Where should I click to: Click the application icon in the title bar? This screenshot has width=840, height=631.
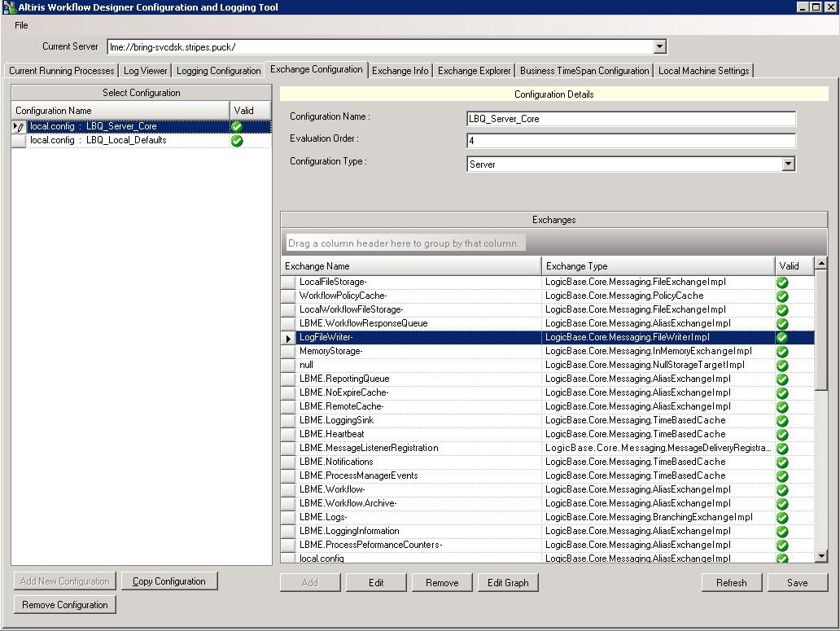coord(8,7)
